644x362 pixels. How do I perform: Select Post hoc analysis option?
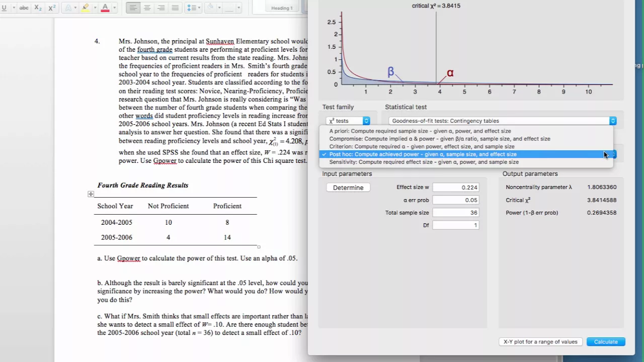pyautogui.click(x=466, y=154)
